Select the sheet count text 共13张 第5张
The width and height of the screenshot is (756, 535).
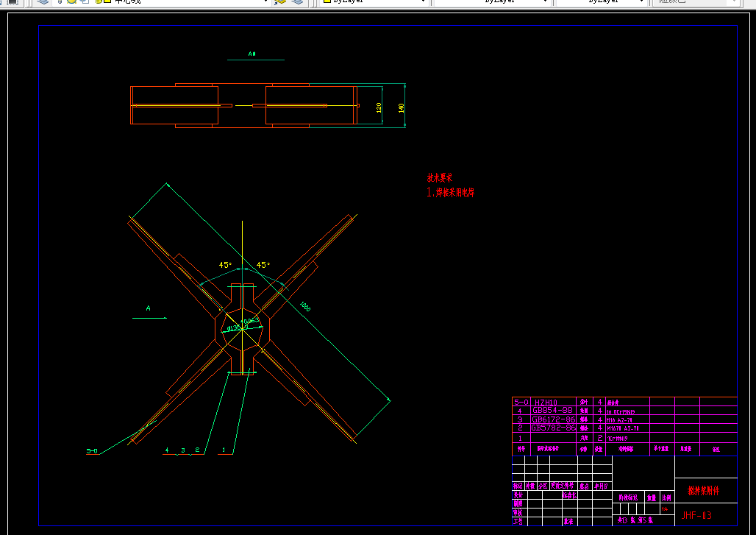tap(635, 520)
